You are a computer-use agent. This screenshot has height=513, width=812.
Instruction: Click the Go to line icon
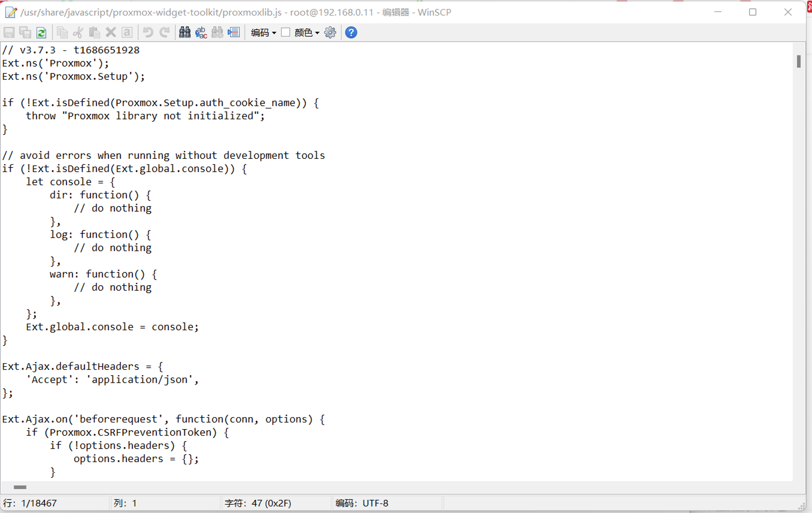[234, 32]
